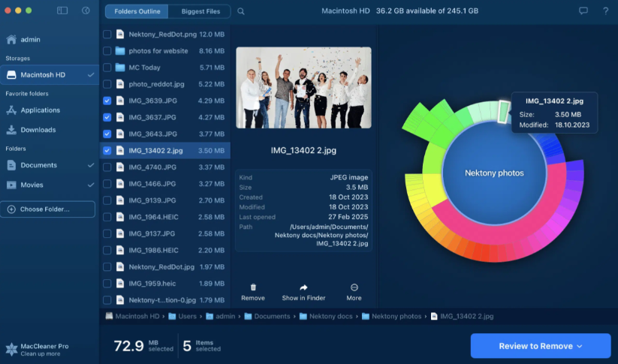Click the file icon for photo_reddot.jpg
Image resolution: width=618 pixels, height=364 pixels.
click(120, 84)
